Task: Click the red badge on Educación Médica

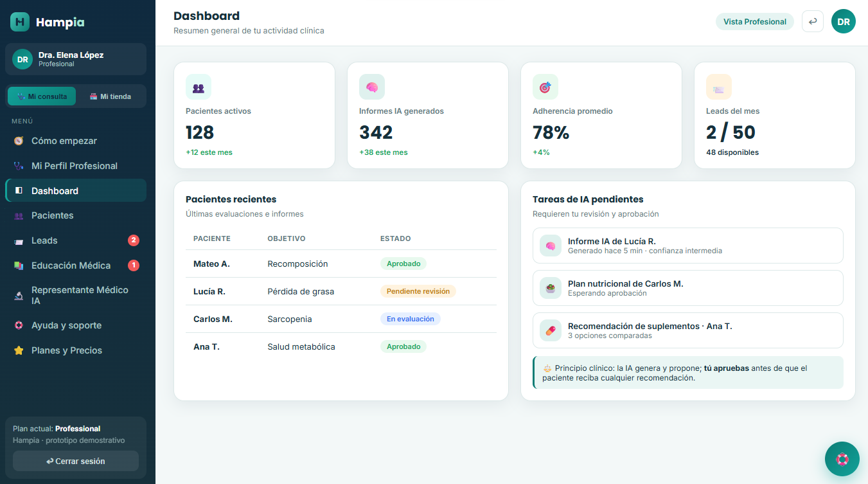Action: [x=134, y=265]
